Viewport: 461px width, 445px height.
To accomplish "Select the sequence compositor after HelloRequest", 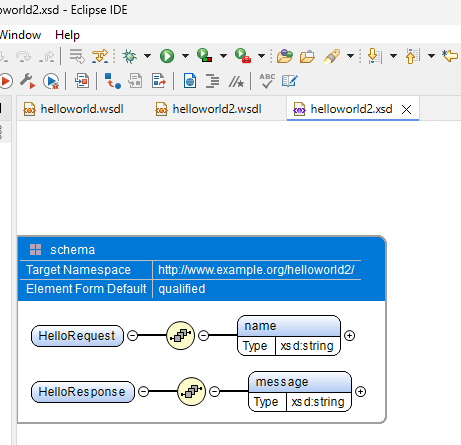I will pyautogui.click(x=180, y=335).
